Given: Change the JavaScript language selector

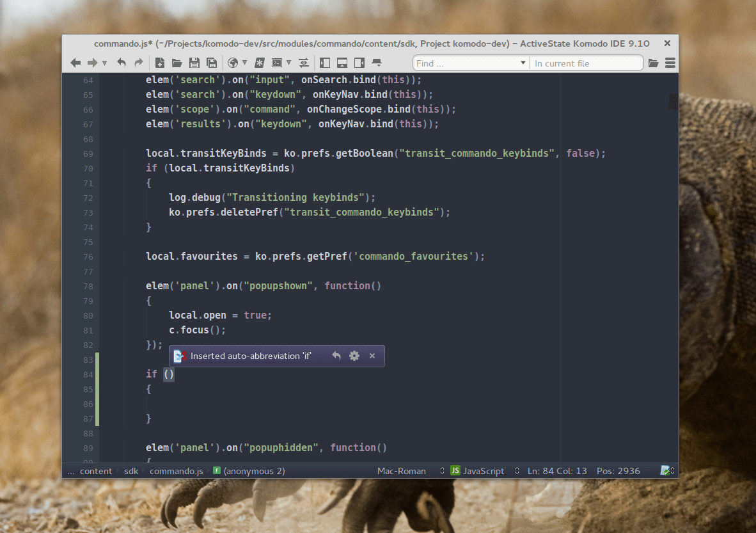Looking at the screenshot, I should pos(484,472).
